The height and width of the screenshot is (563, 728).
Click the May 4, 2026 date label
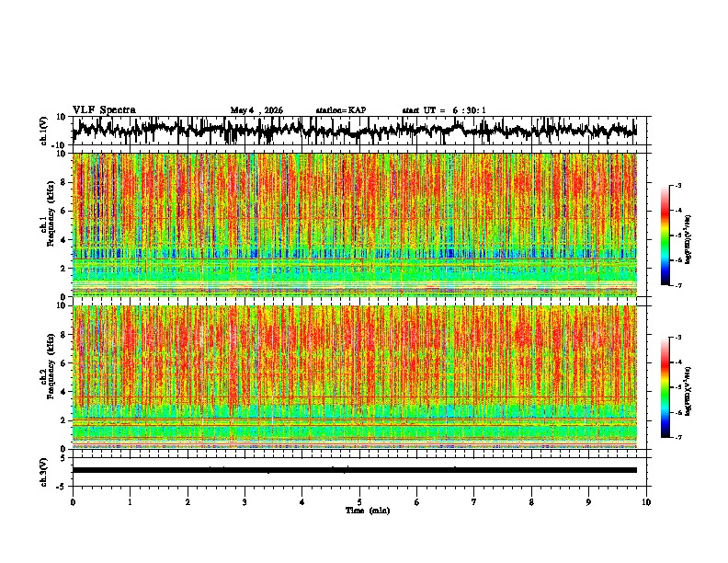click(256, 110)
